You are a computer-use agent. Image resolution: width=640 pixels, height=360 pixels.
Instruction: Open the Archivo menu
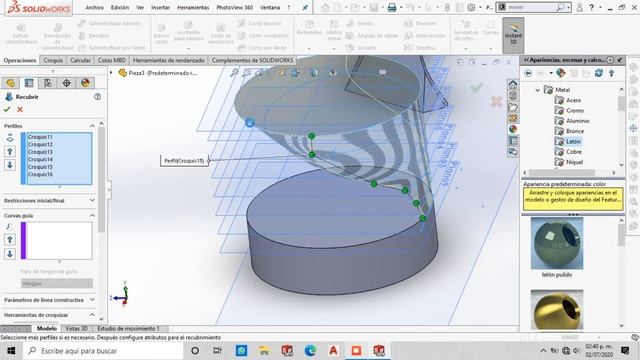click(x=94, y=7)
